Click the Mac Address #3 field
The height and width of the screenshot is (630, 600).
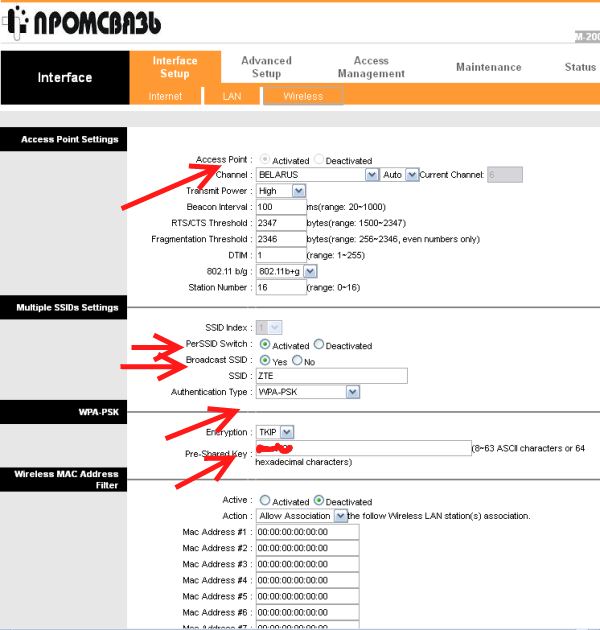click(307, 565)
